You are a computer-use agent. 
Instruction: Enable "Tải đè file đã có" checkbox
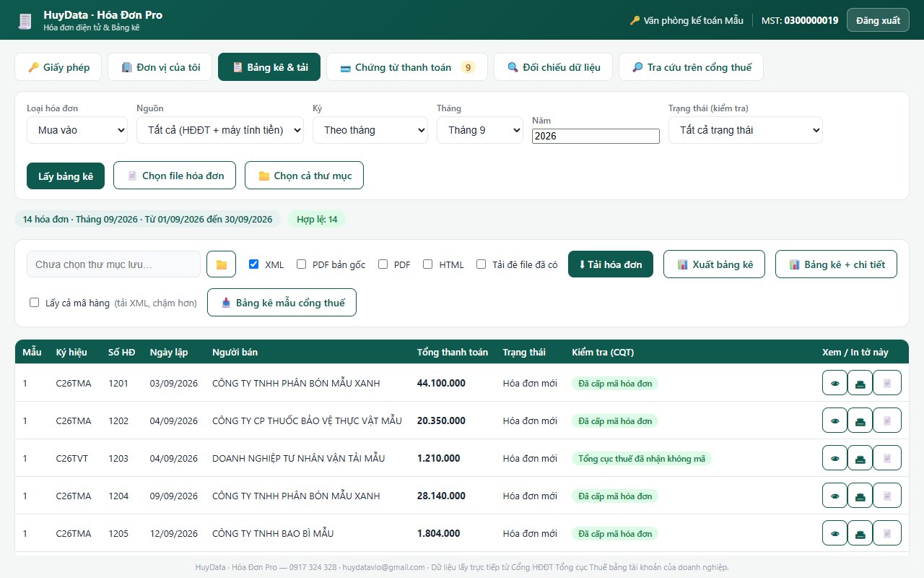(481, 264)
